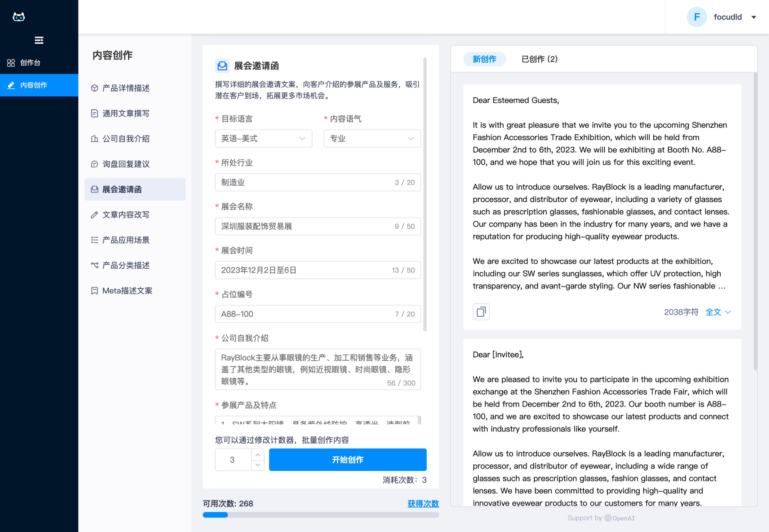
Task: Open 文章内容改写 pencil icon item
Action: [126, 215]
